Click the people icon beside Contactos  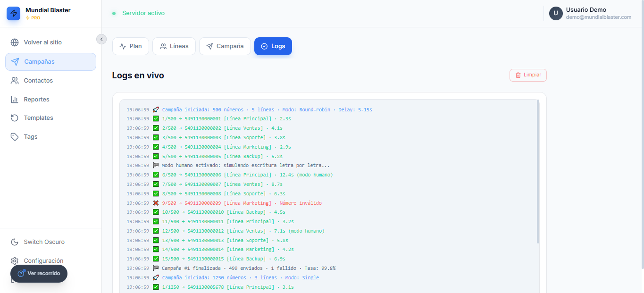point(15,81)
